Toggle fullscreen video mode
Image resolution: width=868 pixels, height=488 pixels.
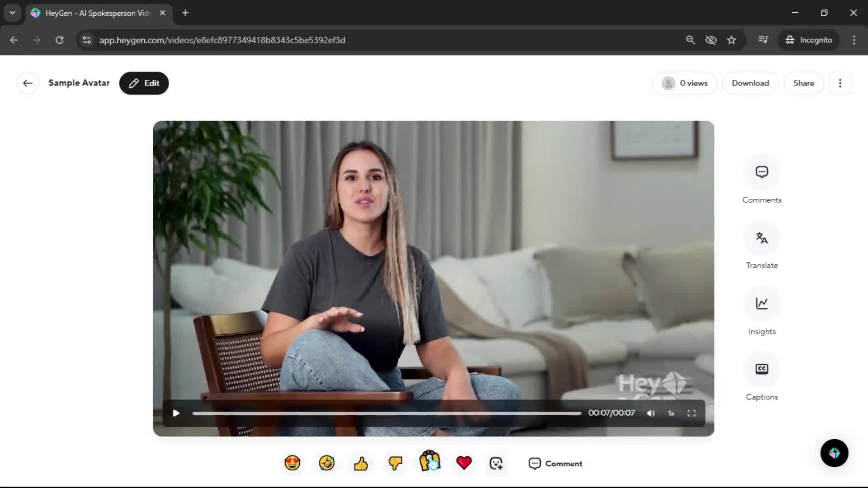691,413
